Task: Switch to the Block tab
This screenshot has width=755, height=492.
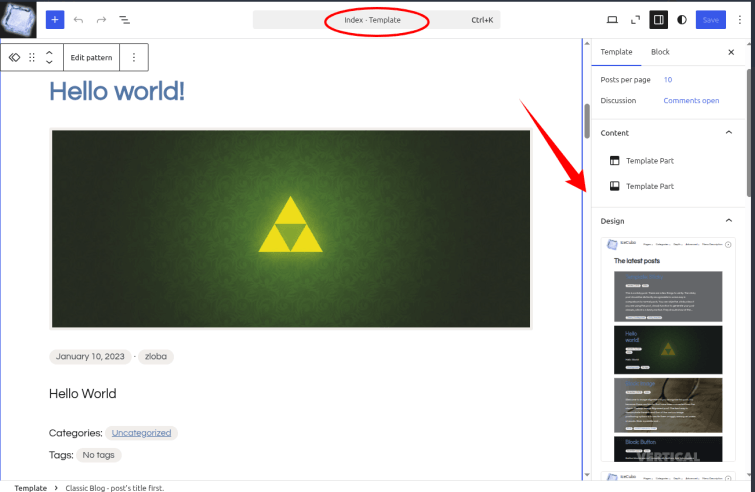Action: pos(660,52)
